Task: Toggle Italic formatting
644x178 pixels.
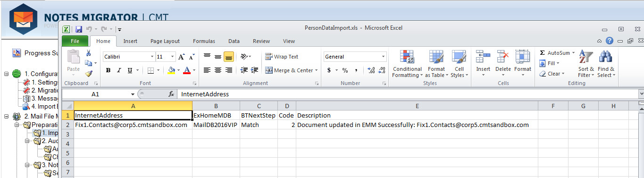Action: click(x=119, y=70)
